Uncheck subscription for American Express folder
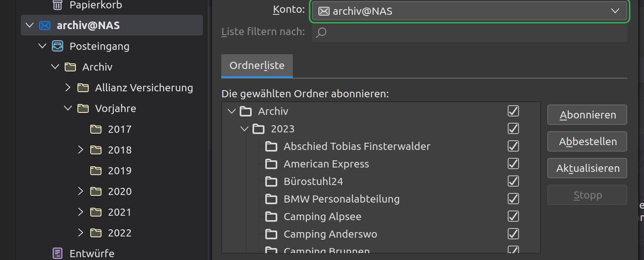Viewport: 644px width, 260px height. [513, 164]
